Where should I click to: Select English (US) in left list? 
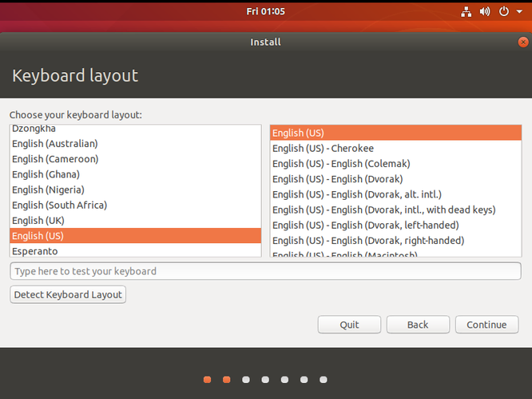pyautogui.click(x=135, y=236)
